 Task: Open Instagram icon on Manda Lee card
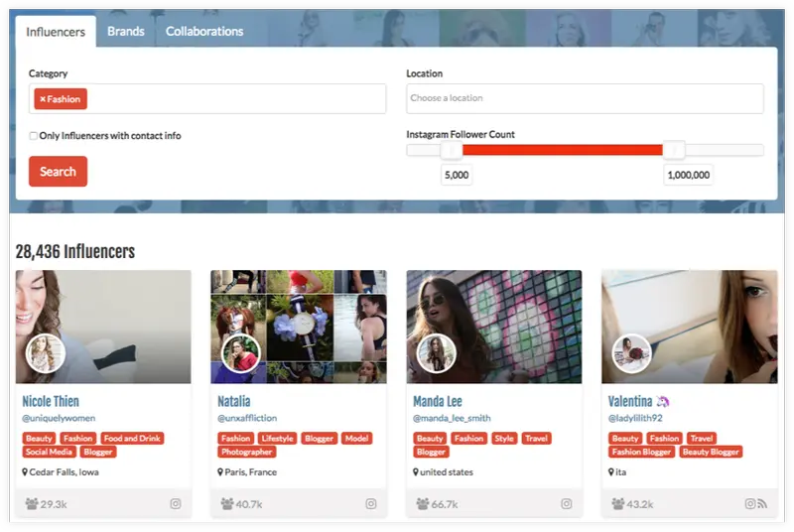[566, 503]
